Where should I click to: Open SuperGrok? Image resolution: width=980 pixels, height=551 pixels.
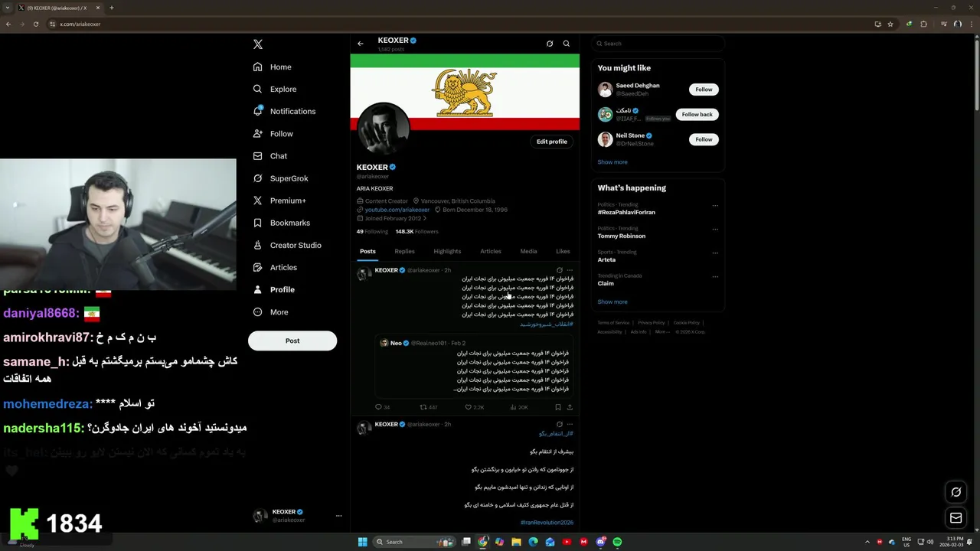pyautogui.click(x=280, y=178)
